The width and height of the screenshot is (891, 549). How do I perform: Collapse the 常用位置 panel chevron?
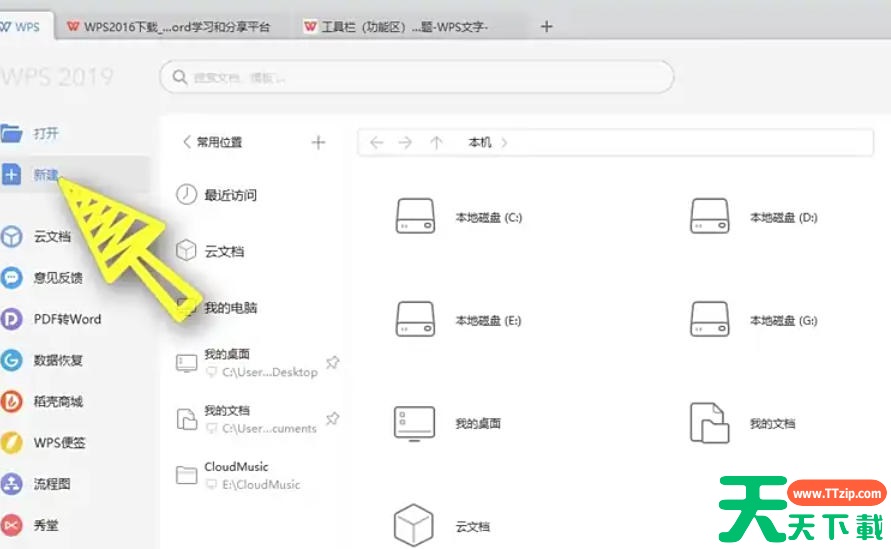[186, 142]
